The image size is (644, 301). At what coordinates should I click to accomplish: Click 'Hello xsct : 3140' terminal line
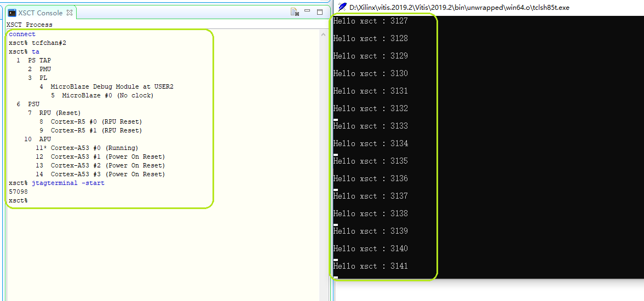370,249
